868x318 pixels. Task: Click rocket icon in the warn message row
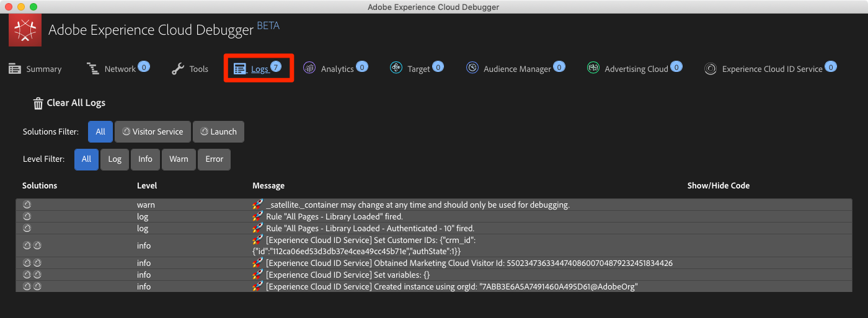pos(258,205)
